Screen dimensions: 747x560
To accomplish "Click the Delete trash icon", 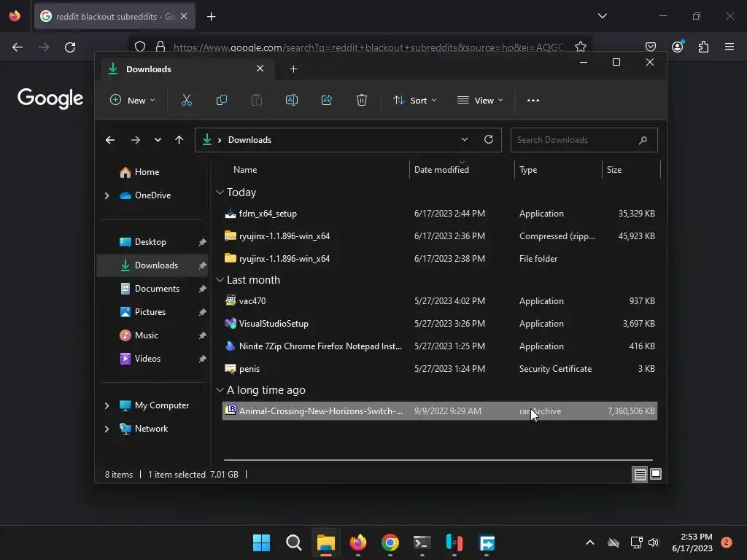I will point(362,100).
